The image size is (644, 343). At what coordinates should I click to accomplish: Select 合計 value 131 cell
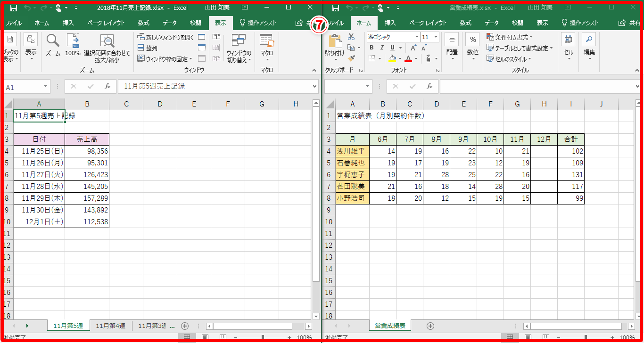point(570,175)
